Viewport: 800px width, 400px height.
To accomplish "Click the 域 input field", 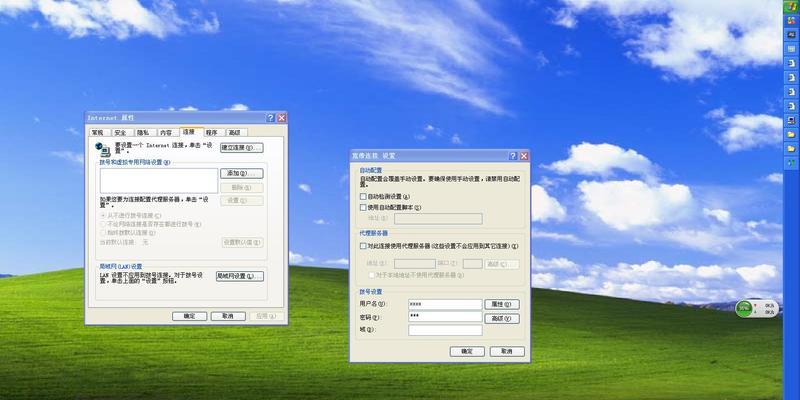I will [445, 330].
